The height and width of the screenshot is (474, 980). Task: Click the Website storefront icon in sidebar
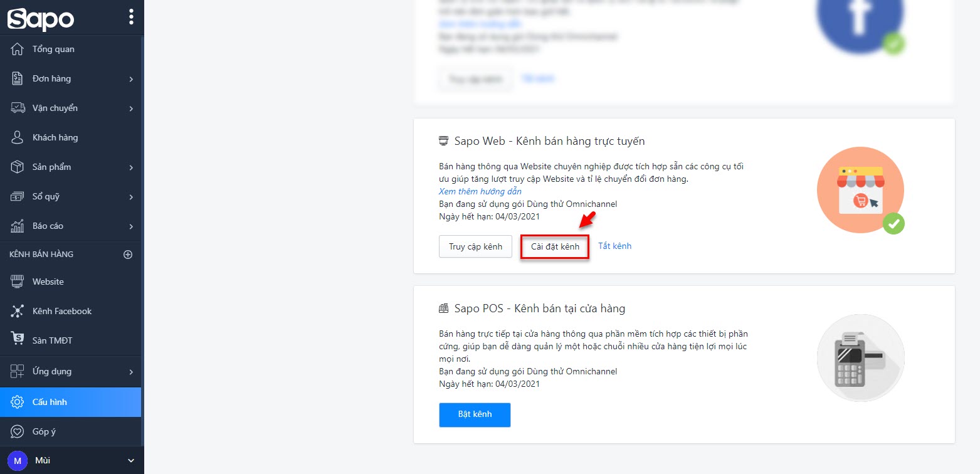pyautogui.click(x=18, y=282)
